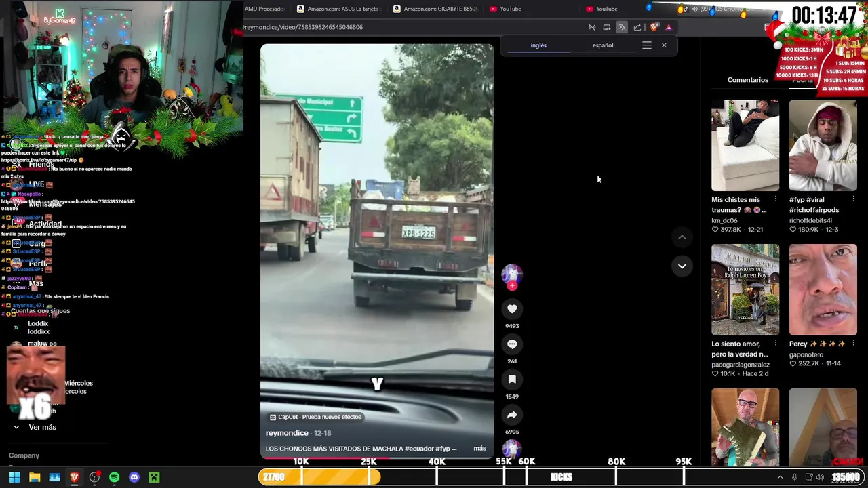Open pacogarciagonzalez profile link
The height and width of the screenshot is (488, 868).
741,365
